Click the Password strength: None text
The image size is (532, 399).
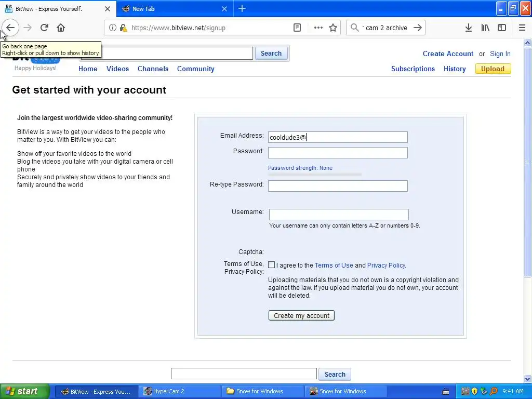pos(300,168)
